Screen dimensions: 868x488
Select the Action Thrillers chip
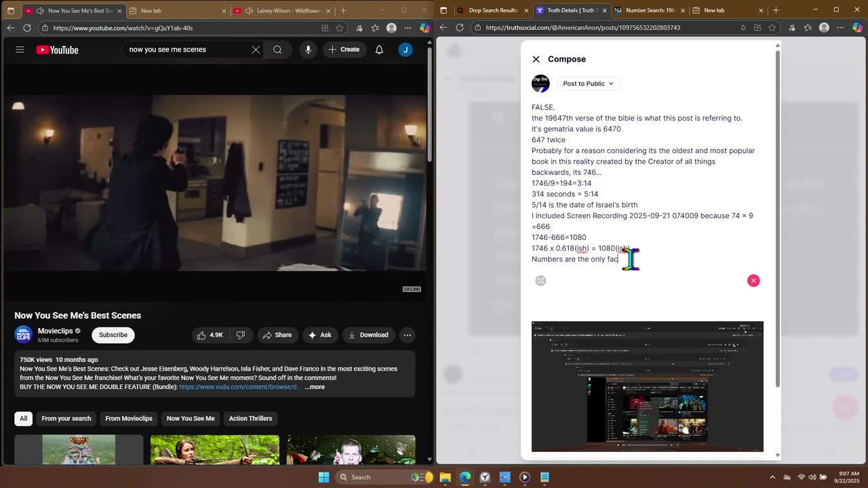click(250, 418)
